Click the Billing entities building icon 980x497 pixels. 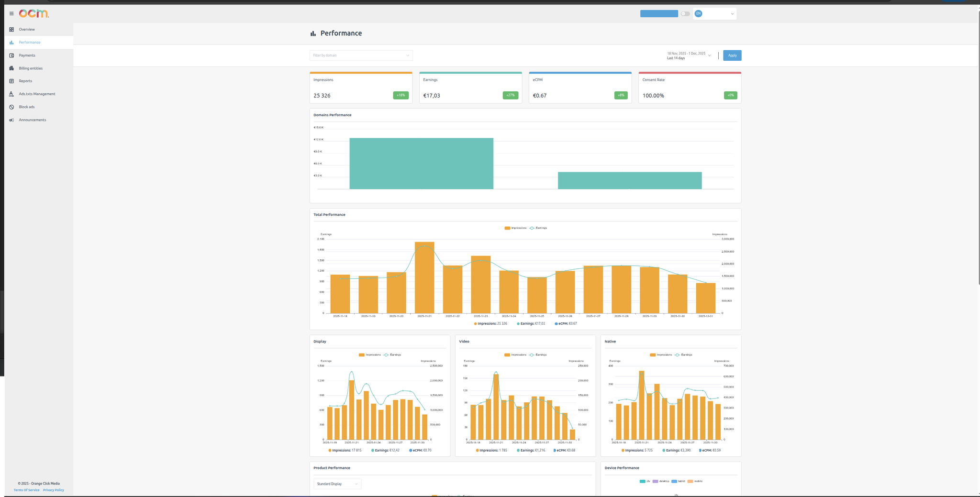(11, 68)
